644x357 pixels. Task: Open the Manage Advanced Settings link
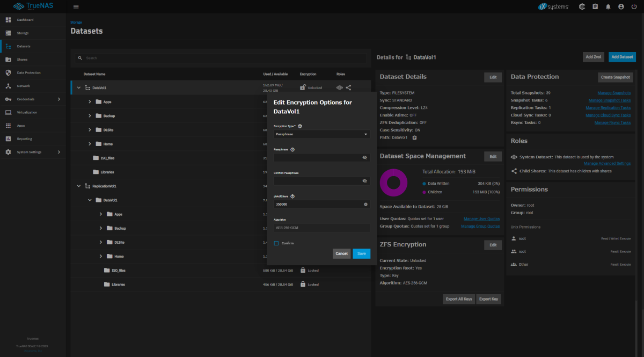607,163
